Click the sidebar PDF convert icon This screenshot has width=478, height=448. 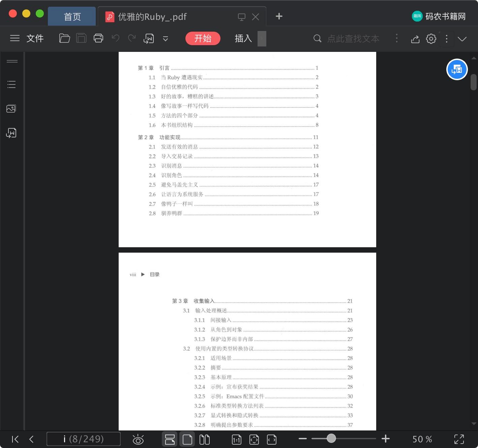(x=11, y=133)
